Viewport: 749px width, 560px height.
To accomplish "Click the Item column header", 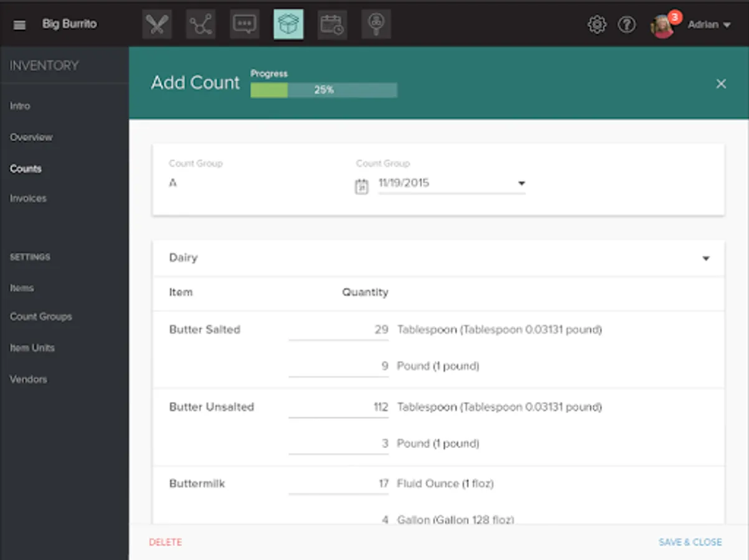I will click(181, 292).
